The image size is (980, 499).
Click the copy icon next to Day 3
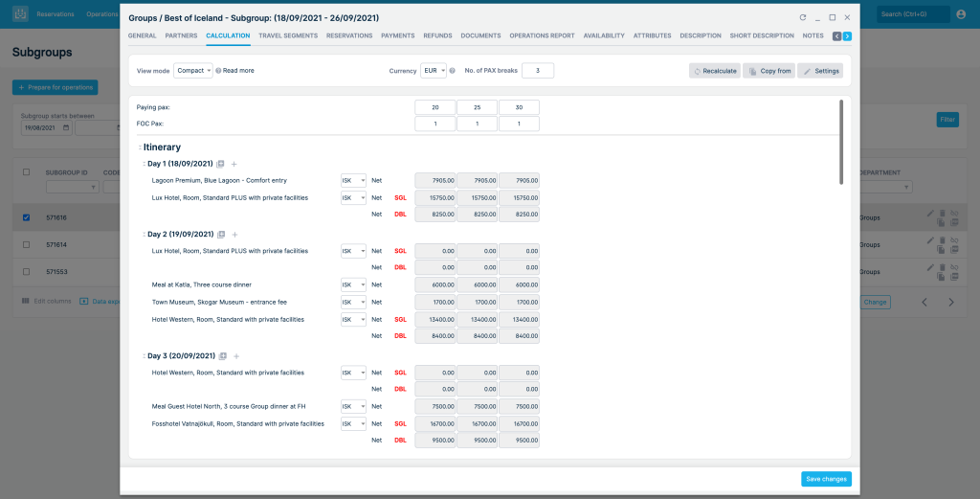click(x=222, y=355)
